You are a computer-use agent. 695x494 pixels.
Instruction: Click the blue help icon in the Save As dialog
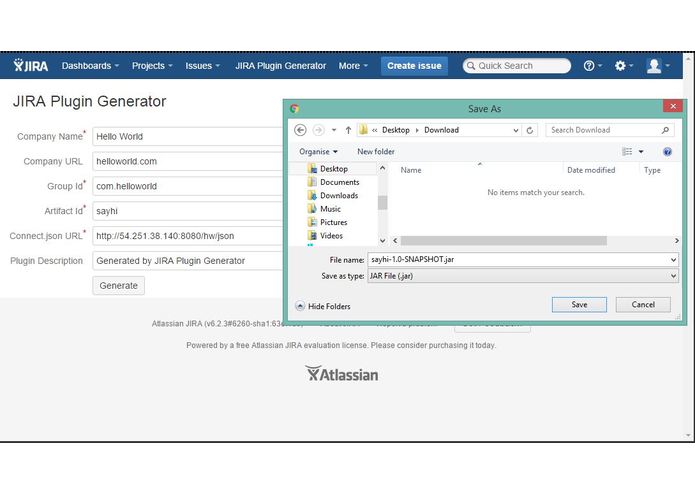click(x=667, y=152)
